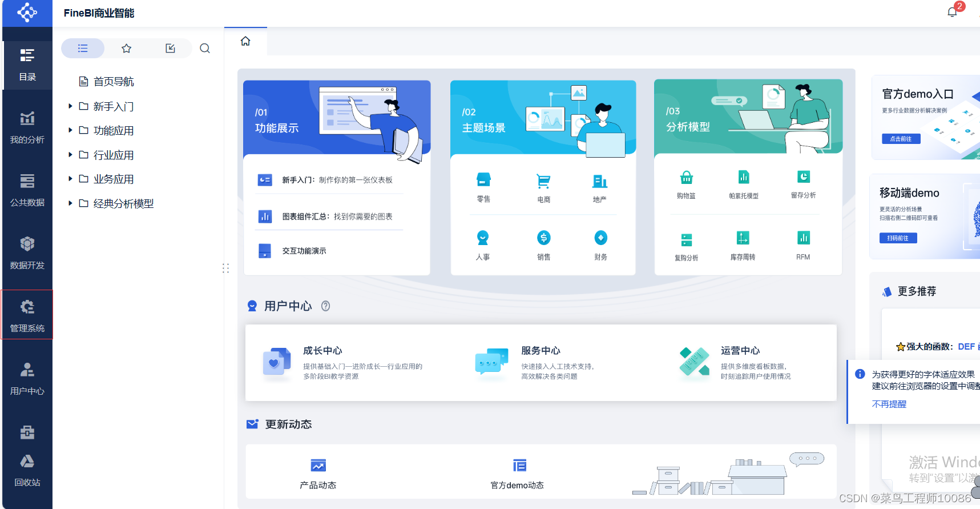This screenshot has width=980, height=509.
Task: Open 购物篮 analysis model
Action: click(x=686, y=185)
